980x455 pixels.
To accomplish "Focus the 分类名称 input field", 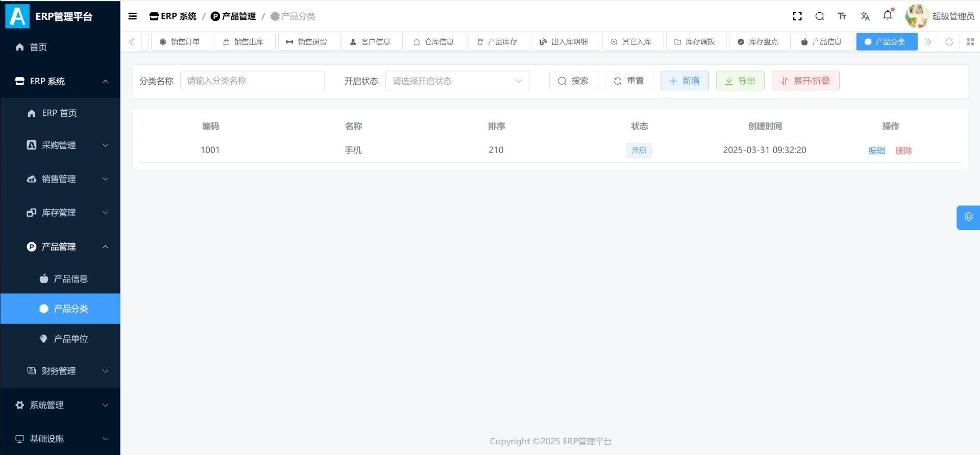I will [253, 81].
